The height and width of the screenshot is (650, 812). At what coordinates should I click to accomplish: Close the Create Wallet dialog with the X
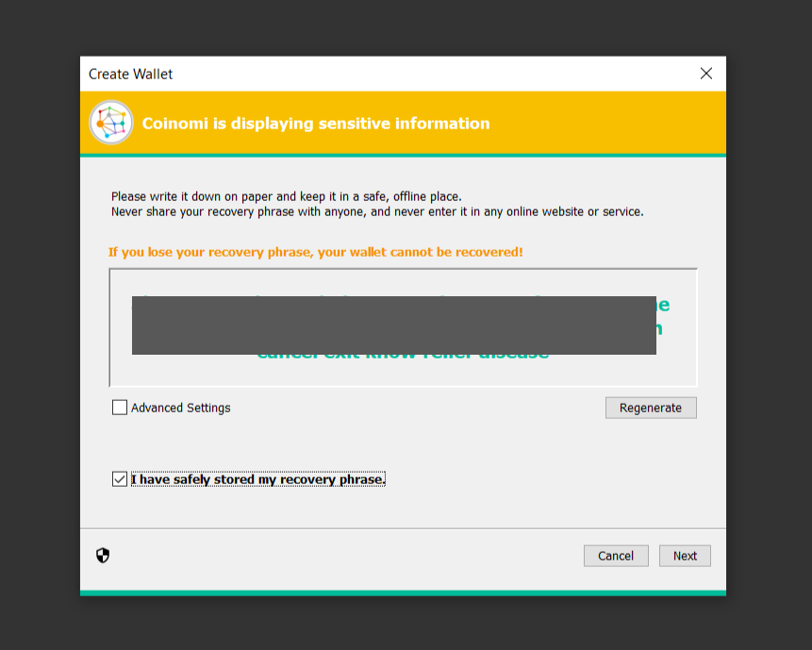[x=705, y=74]
